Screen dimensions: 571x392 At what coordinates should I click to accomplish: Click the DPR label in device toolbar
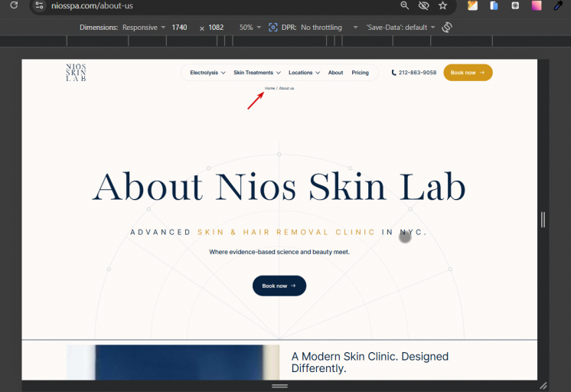[289, 28]
